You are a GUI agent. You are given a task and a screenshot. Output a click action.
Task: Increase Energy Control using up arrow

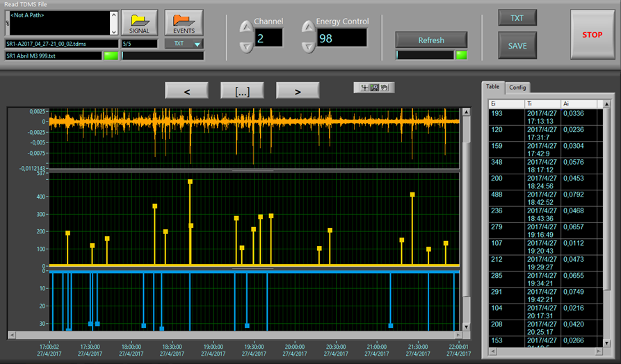[x=309, y=28]
